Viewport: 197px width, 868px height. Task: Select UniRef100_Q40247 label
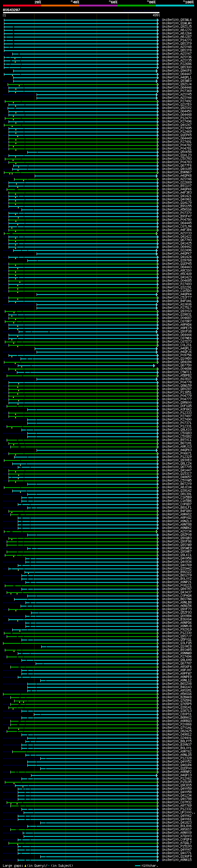[176, 125]
